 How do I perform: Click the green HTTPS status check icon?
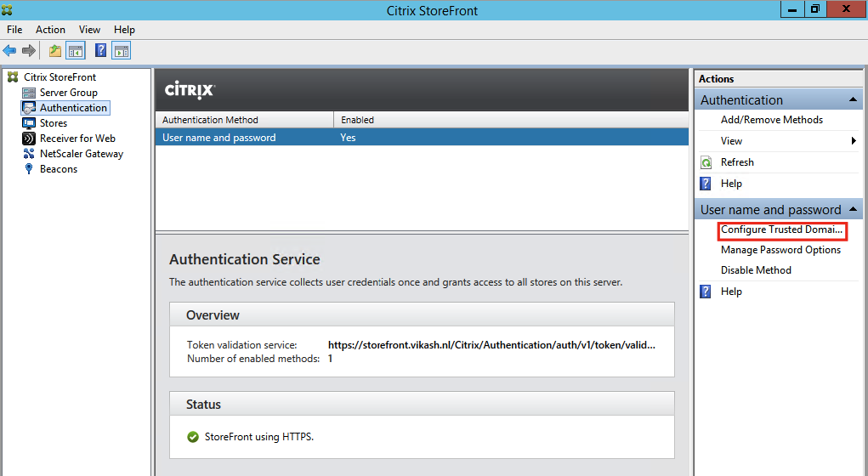[193, 437]
